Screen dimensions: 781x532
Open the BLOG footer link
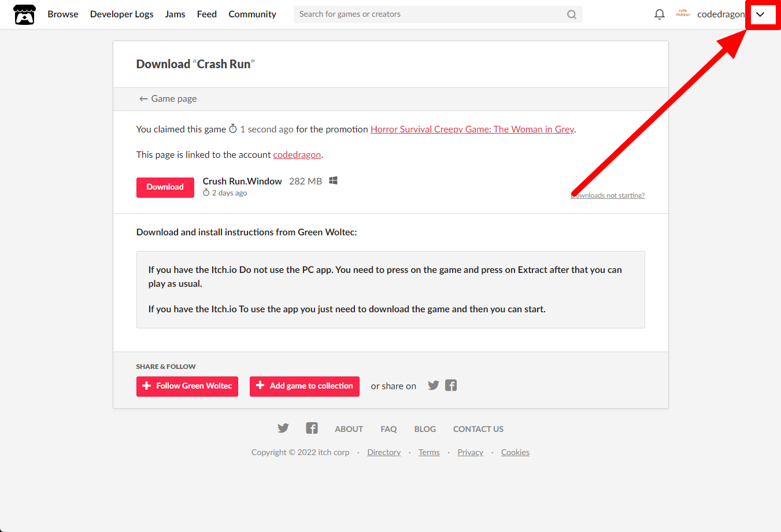(x=425, y=429)
